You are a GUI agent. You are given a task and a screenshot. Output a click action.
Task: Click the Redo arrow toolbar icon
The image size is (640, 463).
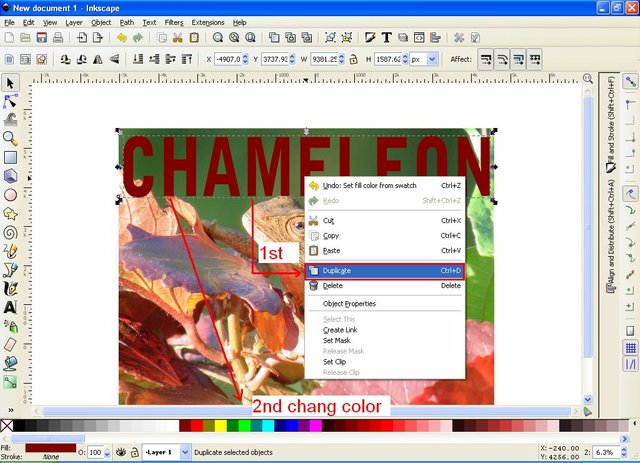point(138,38)
